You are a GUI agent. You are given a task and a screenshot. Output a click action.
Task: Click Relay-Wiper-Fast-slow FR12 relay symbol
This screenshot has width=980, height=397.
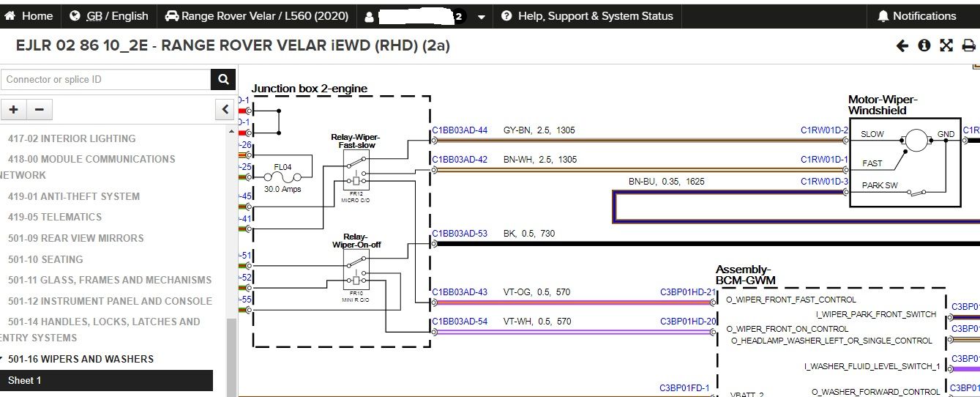coord(356,170)
